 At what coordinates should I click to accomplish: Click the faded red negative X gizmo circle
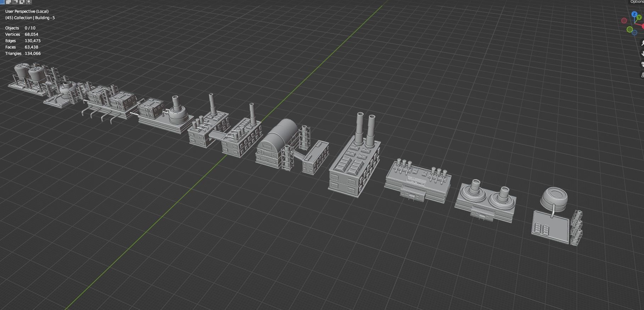pyautogui.click(x=625, y=21)
